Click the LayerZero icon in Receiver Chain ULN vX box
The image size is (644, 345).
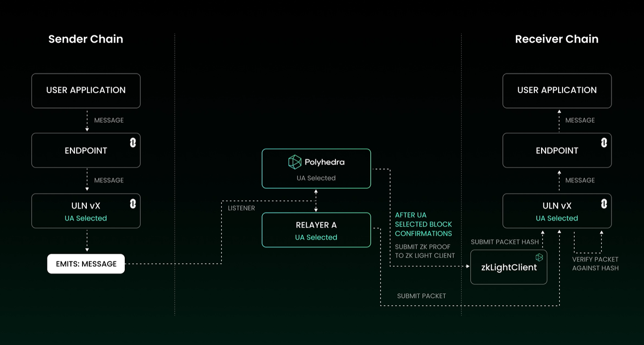tap(604, 204)
